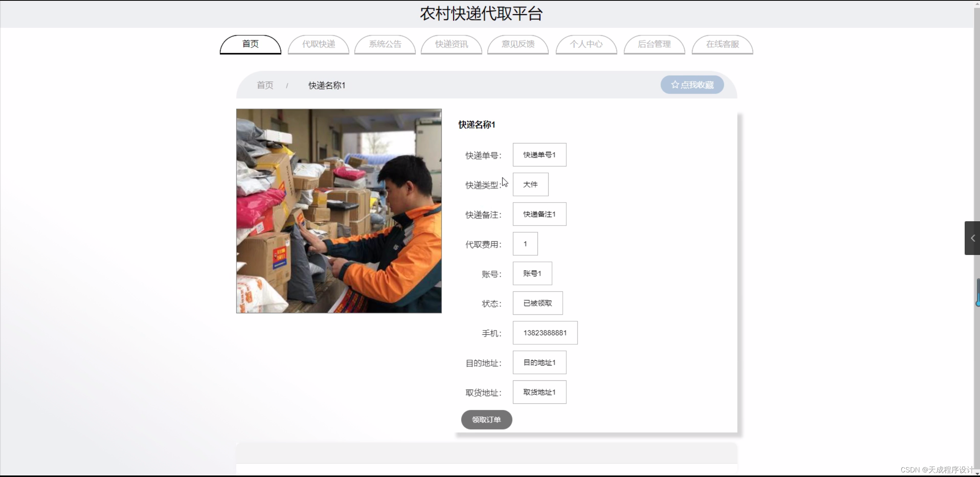Click the star icon in 点我收藏
Screen dimensions: 980x477
pyautogui.click(x=675, y=84)
